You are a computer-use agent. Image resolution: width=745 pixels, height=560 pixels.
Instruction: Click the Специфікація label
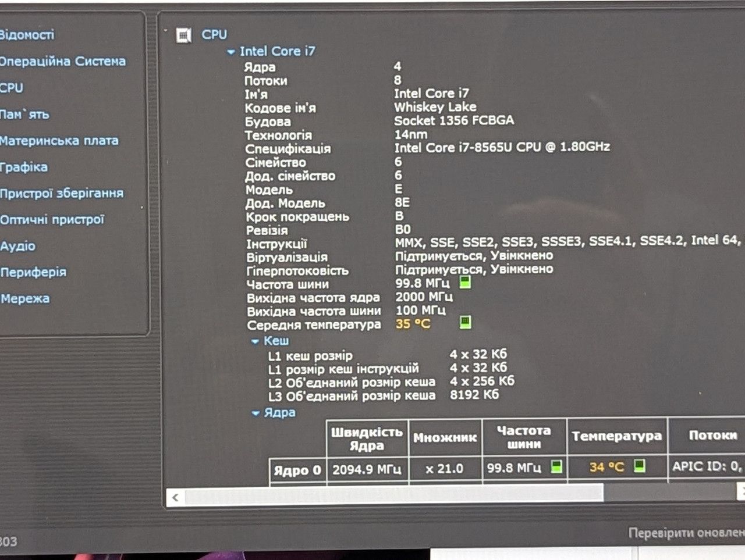point(288,149)
